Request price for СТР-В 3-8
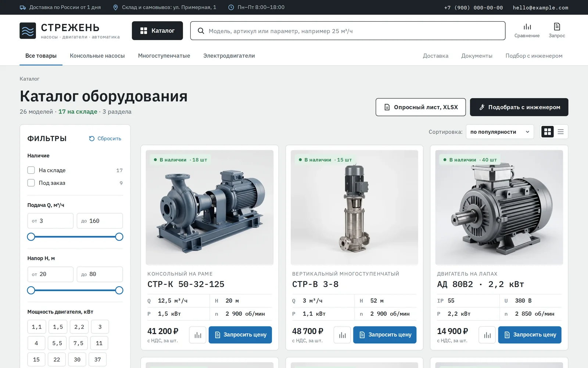588x368 pixels. (x=385, y=335)
